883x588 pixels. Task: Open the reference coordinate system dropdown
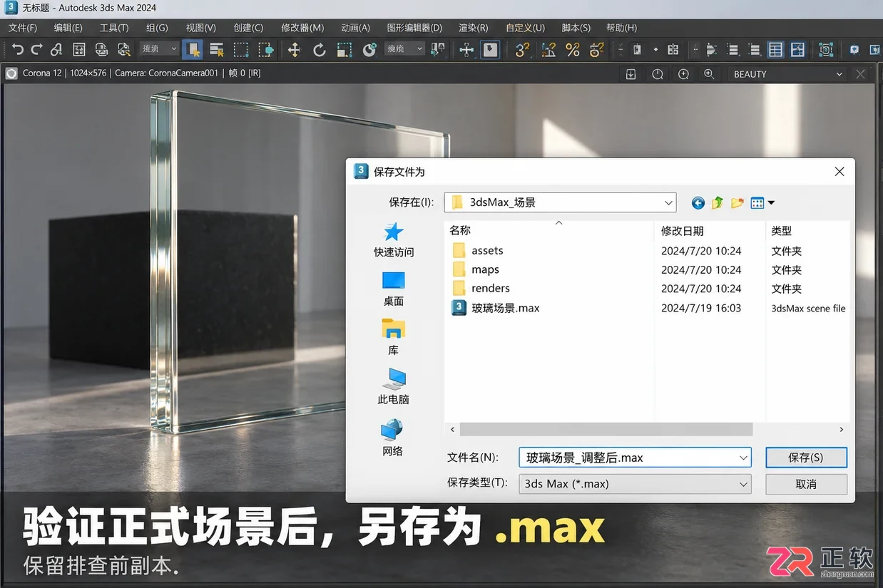coord(404,48)
